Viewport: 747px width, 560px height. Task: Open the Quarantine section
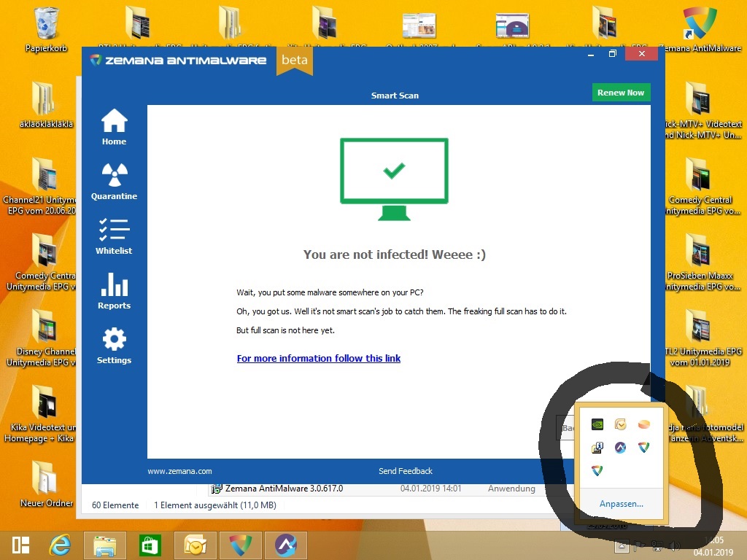(x=114, y=182)
